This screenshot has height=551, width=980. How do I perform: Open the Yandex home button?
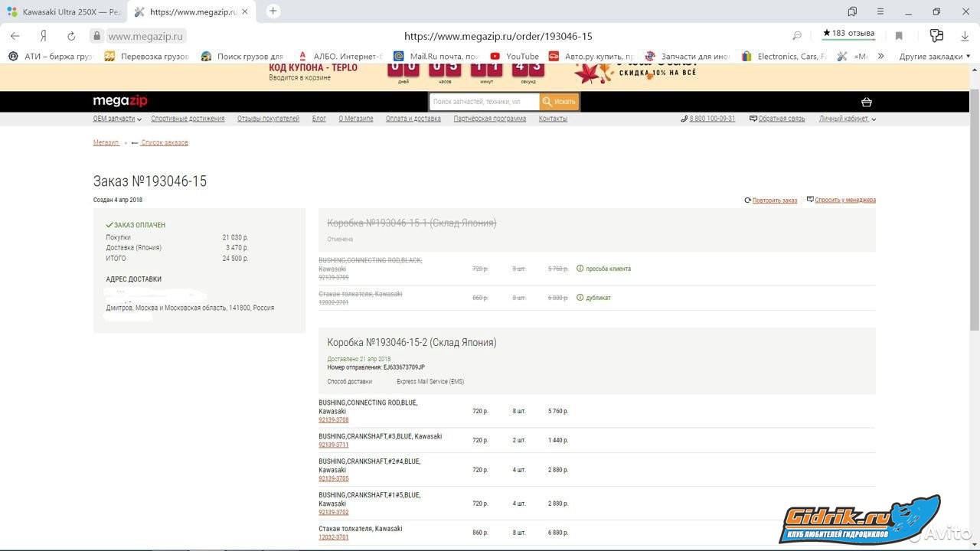pos(44,36)
